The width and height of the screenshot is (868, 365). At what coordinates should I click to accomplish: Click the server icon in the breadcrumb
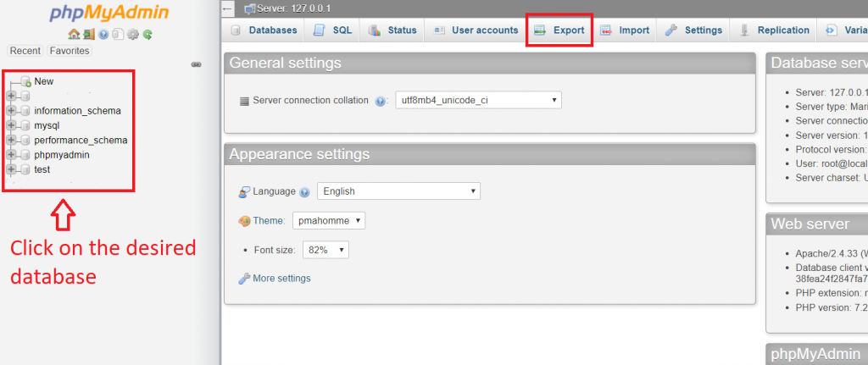(250, 8)
